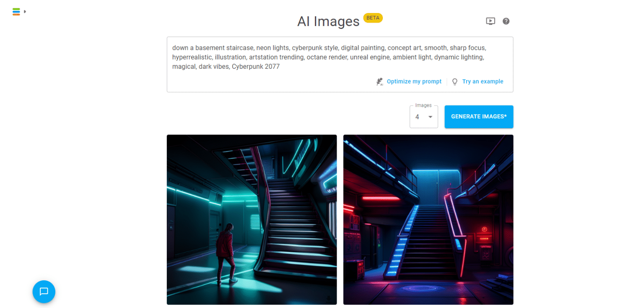
Task: Click the lightbulb icon beside Try an example
Action: [x=454, y=82]
